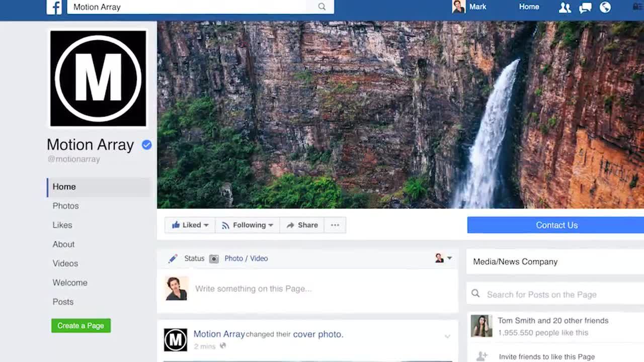
Task: Open the Following dropdown
Action: coord(248,225)
